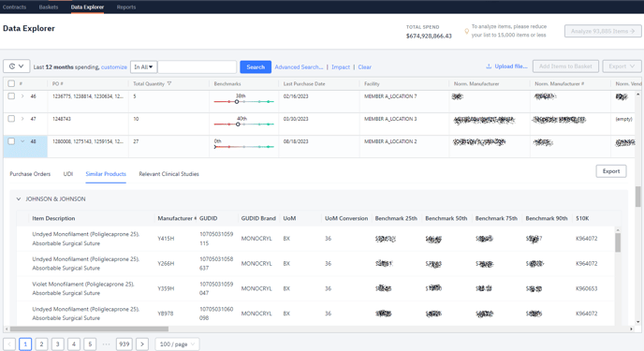Click the search text input field
The width and height of the screenshot is (644, 351).
198,66
